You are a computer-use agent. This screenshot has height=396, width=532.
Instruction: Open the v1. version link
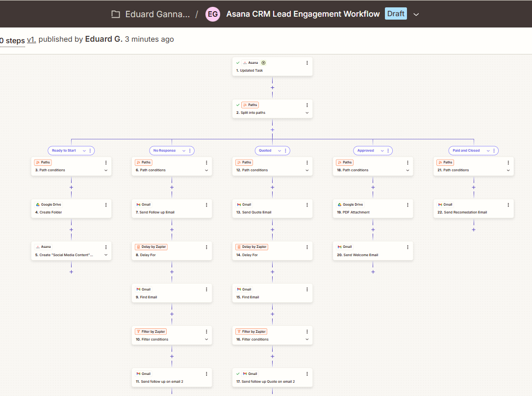point(31,39)
